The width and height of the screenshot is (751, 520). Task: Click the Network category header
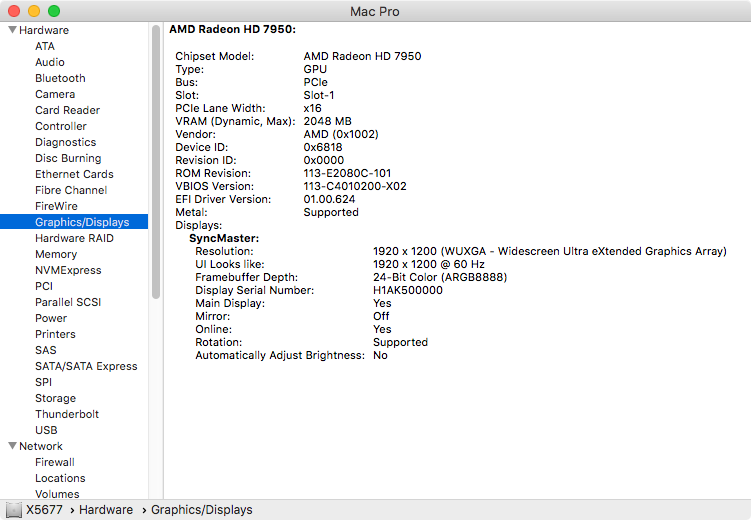[41, 446]
